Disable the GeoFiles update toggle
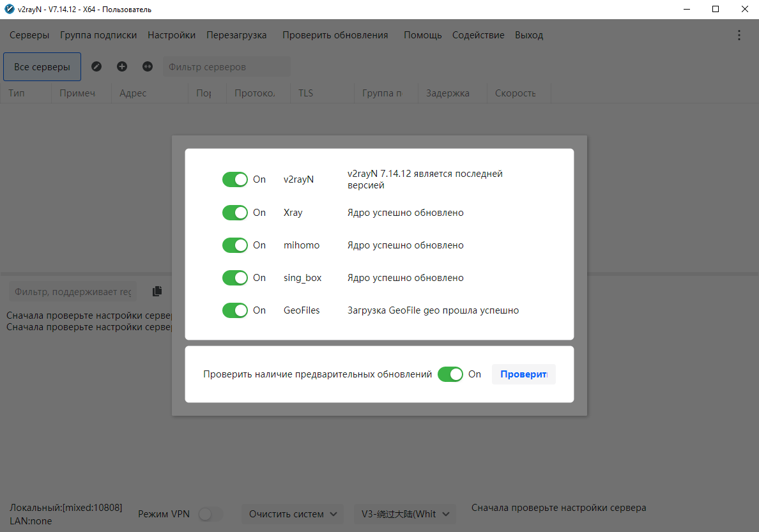 coord(234,310)
